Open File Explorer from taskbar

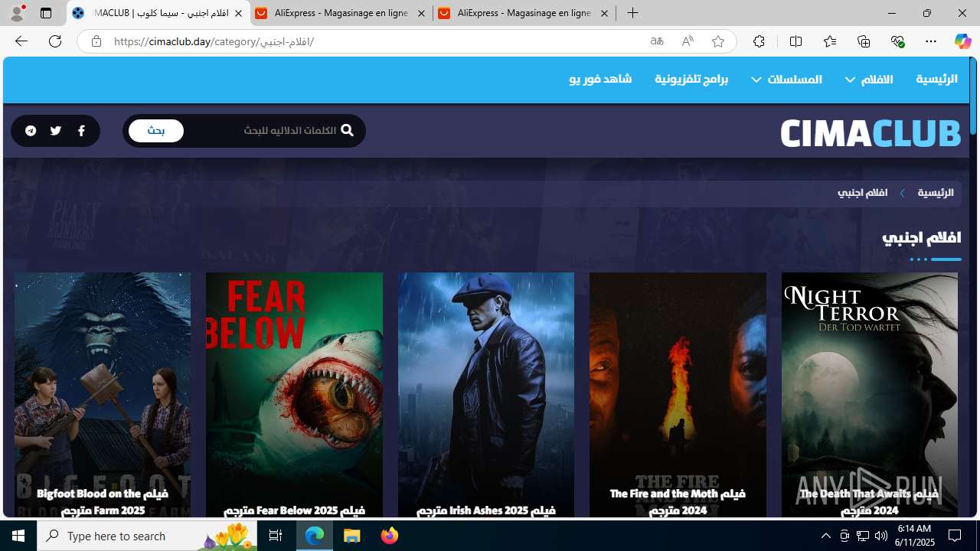pyautogui.click(x=352, y=536)
